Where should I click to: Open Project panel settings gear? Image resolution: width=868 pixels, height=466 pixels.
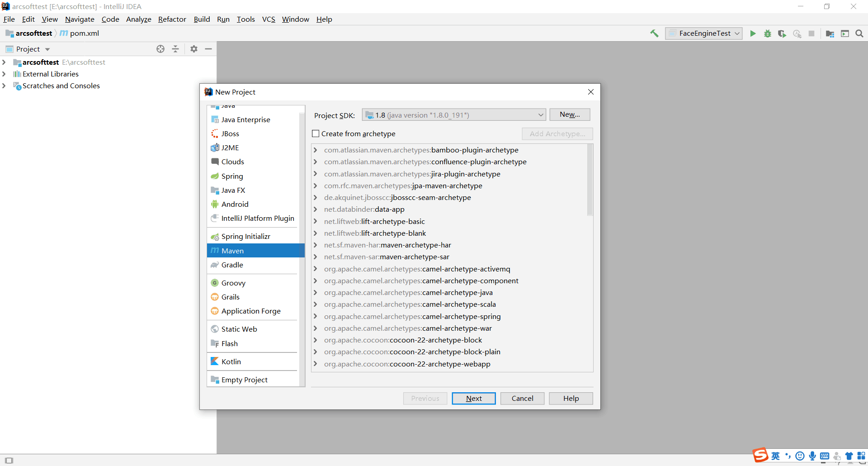click(x=194, y=49)
